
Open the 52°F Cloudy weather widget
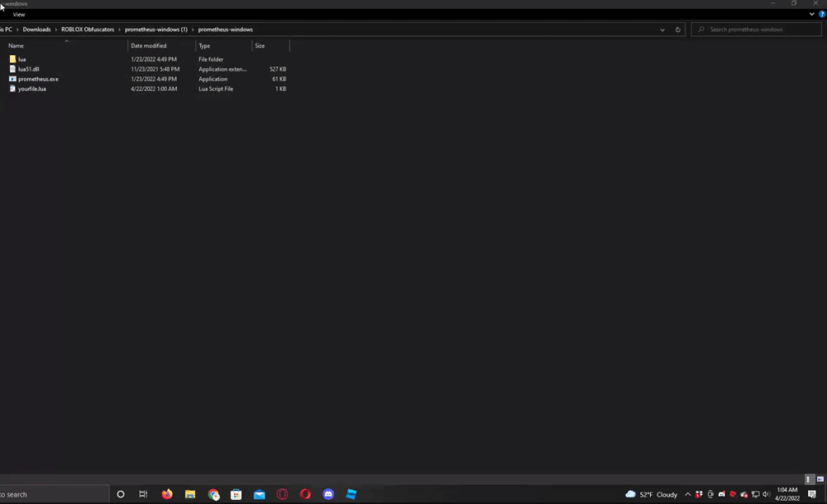652,495
